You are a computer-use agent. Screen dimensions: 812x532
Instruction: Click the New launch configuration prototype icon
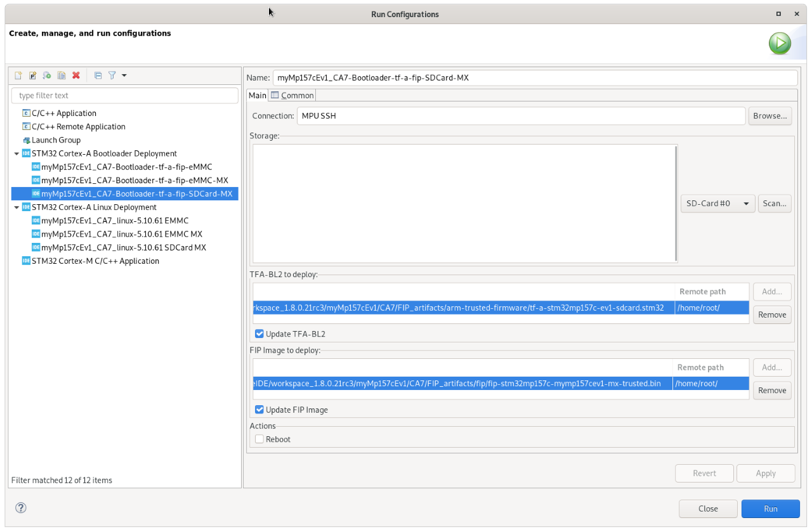[33, 75]
